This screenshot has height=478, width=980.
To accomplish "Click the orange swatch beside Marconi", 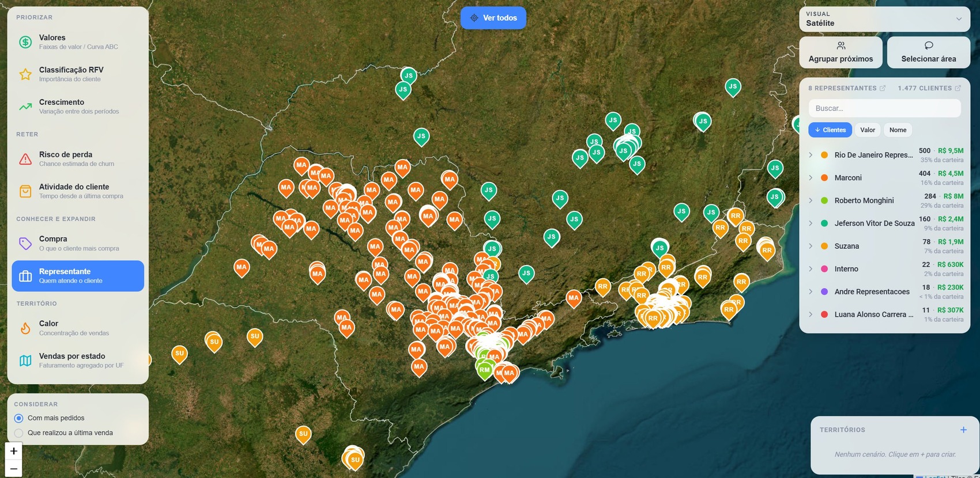I will pos(824,177).
